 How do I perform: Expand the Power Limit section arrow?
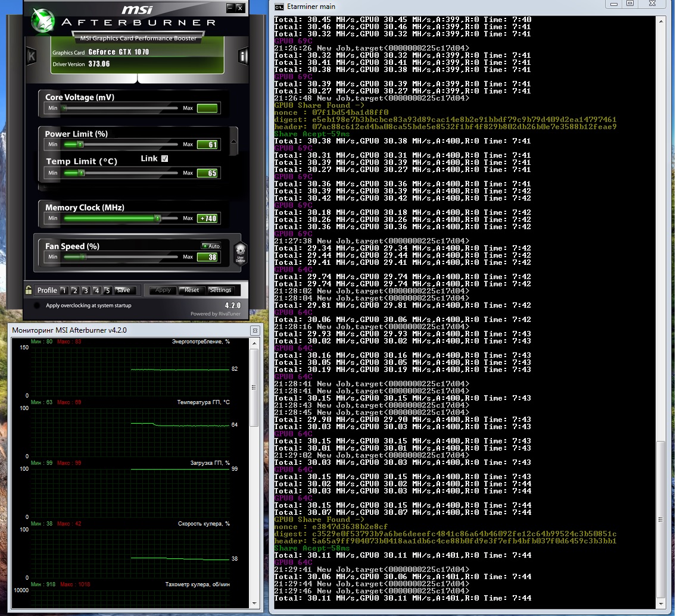(x=233, y=142)
